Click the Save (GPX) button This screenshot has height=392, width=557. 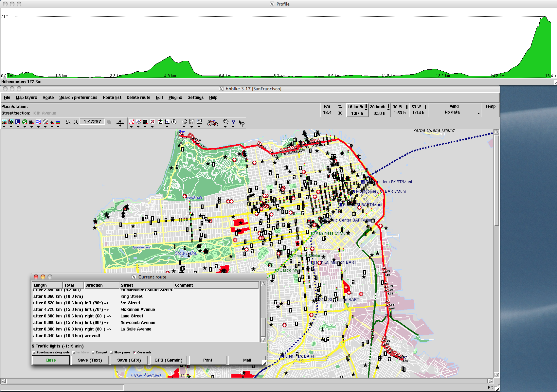pyautogui.click(x=129, y=360)
